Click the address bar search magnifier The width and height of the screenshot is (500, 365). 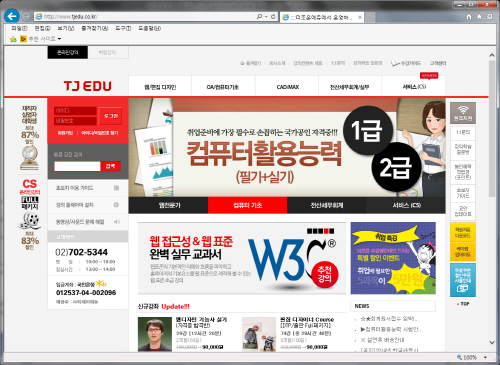pyautogui.click(x=259, y=16)
